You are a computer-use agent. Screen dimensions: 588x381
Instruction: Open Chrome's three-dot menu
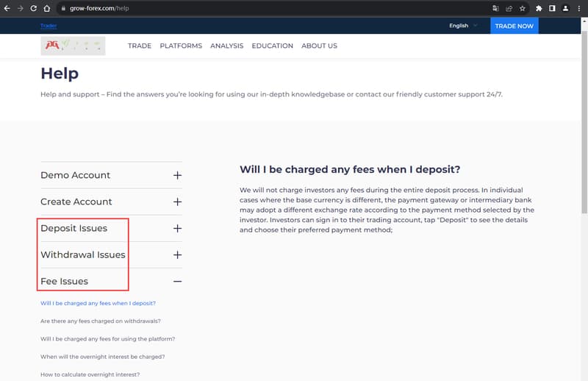pyautogui.click(x=579, y=8)
